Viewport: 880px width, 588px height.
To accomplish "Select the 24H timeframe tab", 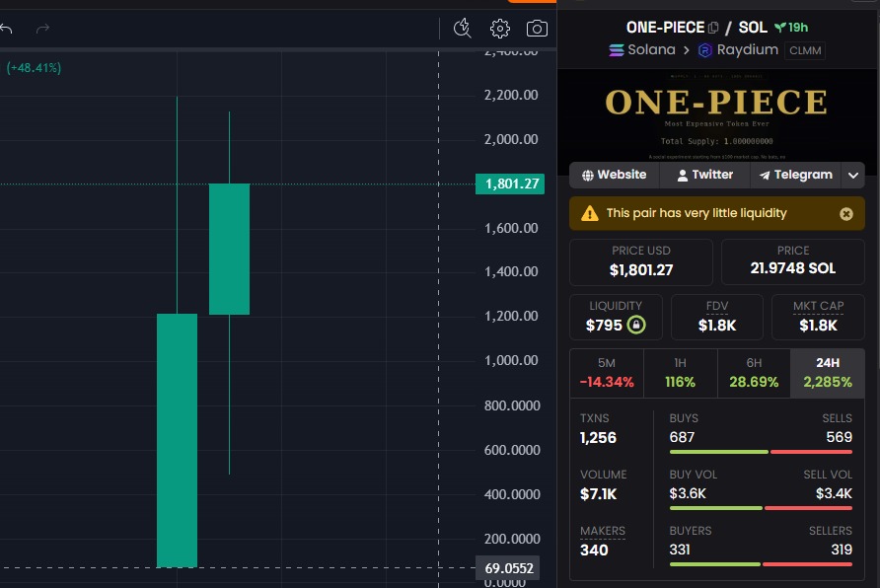I will tap(828, 373).
